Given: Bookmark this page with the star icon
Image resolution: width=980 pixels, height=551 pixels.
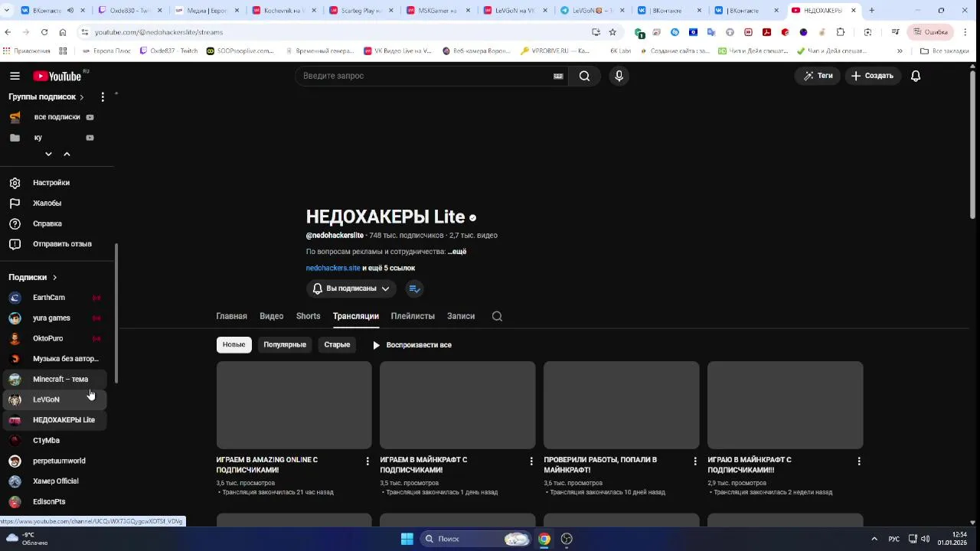Looking at the screenshot, I should click(x=612, y=32).
